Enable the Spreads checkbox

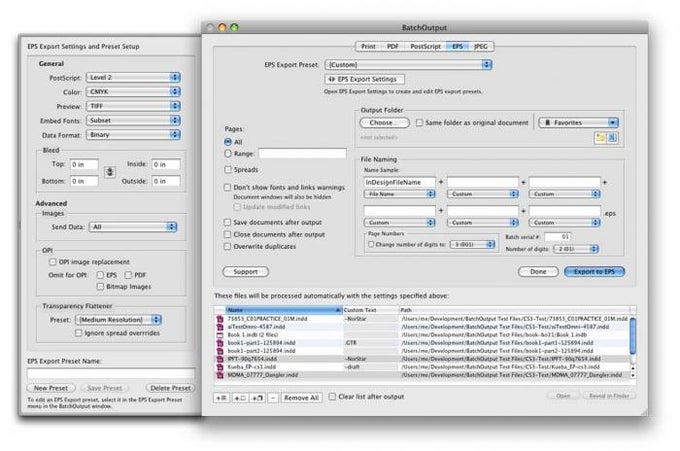pos(228,170)
